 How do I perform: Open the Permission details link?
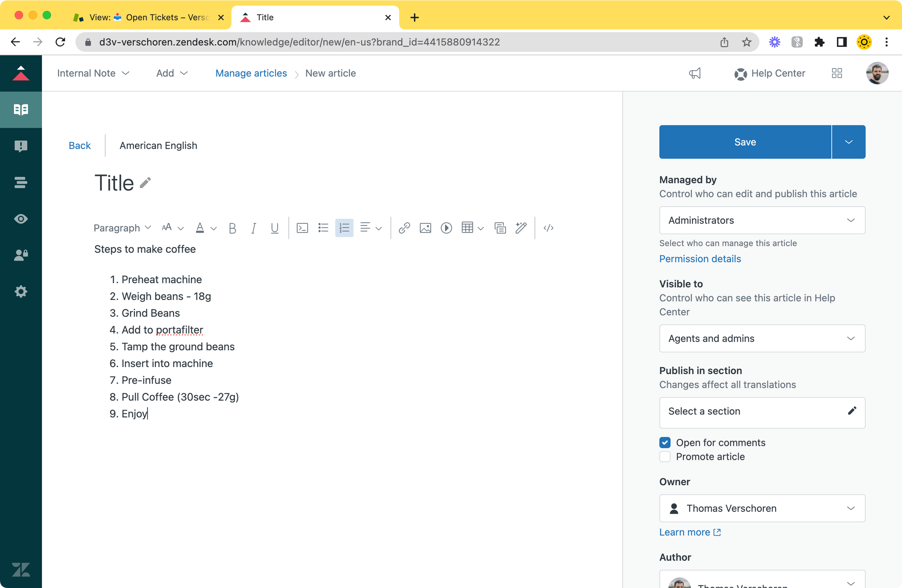[700, 259]
